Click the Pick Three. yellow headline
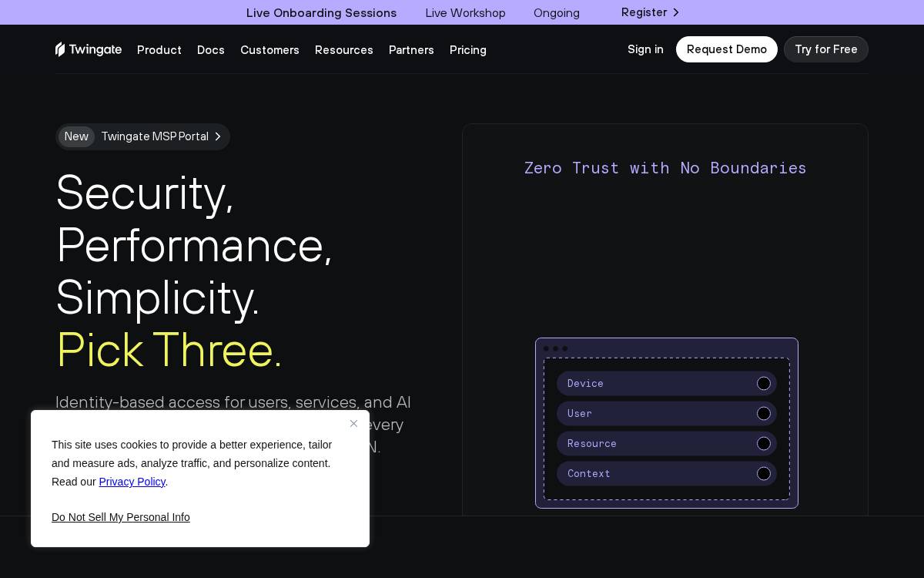Image resolution: width=924 pixels, height=578 pixels. pyautogui.click(x=169, y=349)
